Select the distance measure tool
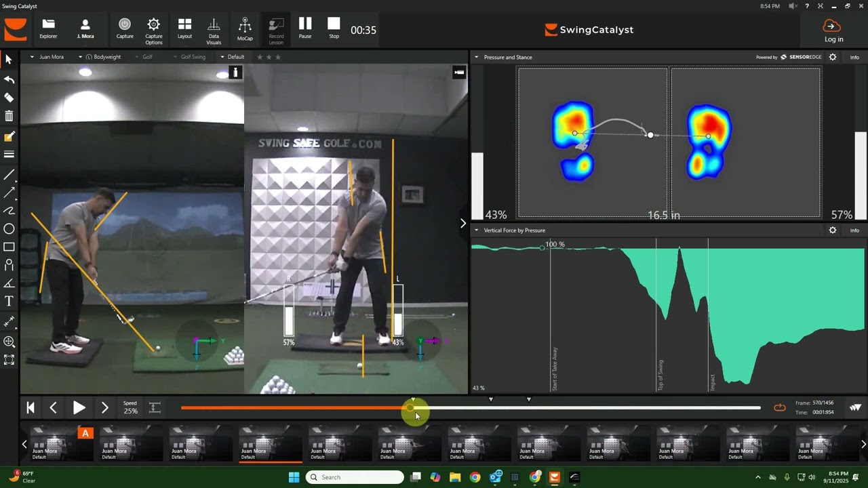This screenshot has height=488, width=868. [9, 321]
